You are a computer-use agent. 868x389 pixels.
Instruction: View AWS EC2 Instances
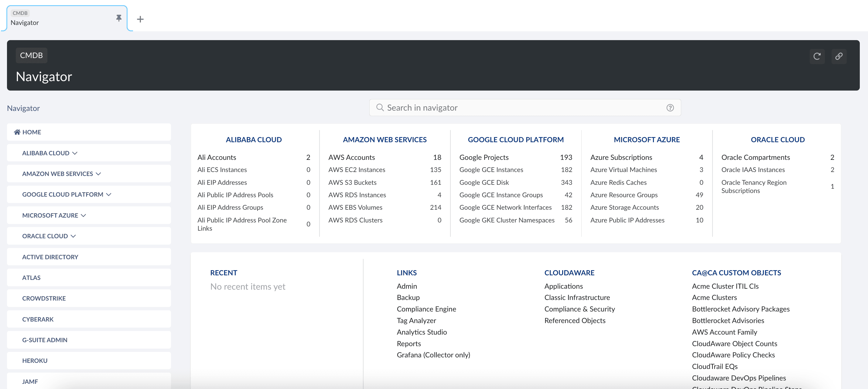357,170
